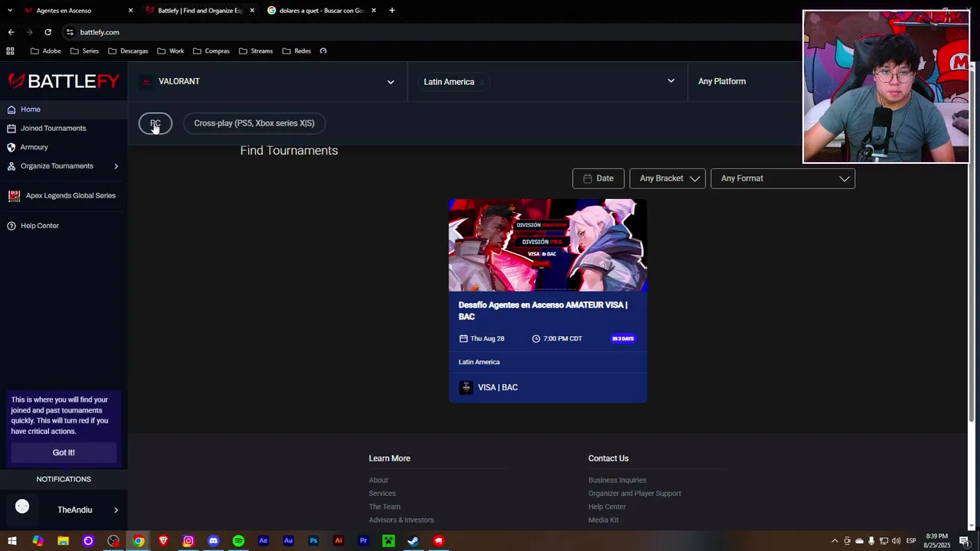980x551 pixels.
Task: Open Brave browser from the taskbar
Action: click(x=163, y=541)
